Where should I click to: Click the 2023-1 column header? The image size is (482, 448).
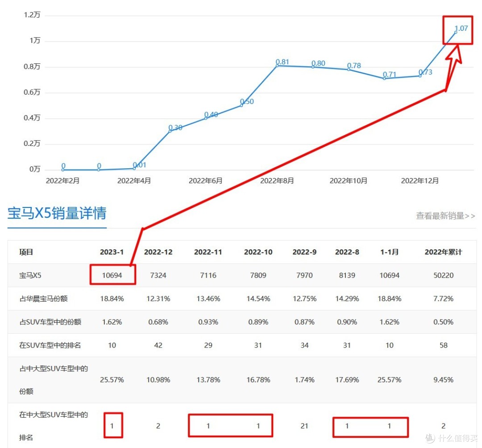coord(112,252)
